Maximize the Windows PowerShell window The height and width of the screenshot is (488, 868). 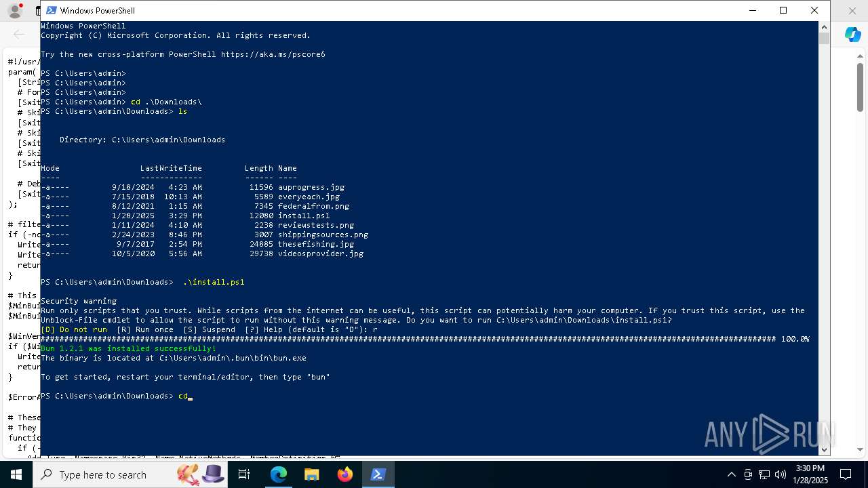click(783, 10)
